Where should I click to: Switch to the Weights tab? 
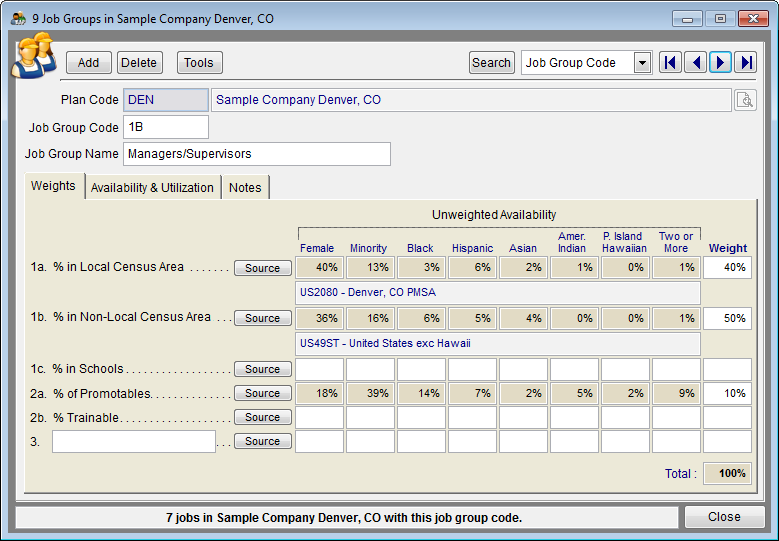[53, 186]
